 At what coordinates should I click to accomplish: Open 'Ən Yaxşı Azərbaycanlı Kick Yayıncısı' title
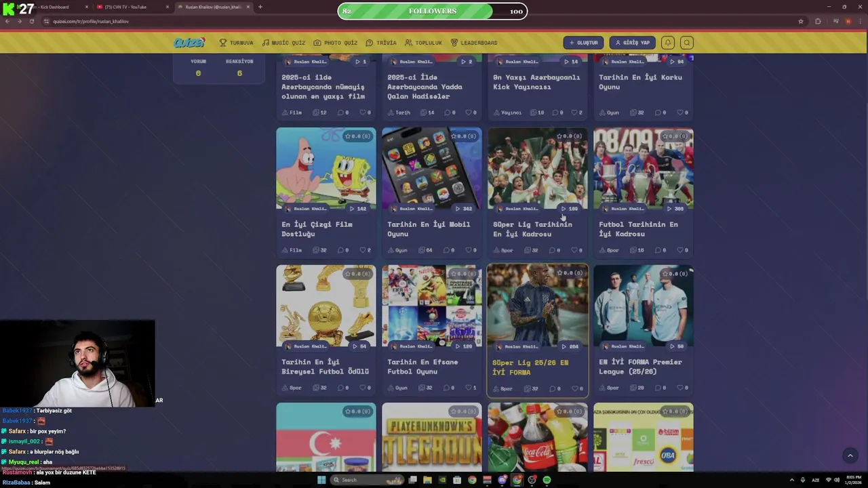point(536,82)
